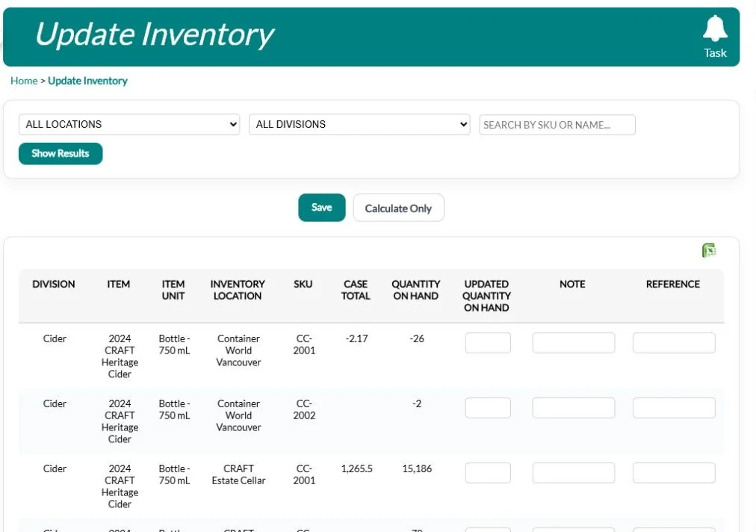This screenshot has width=756, height=532.
Task: Select the case total value -2.17
Action: pos(357,338)
